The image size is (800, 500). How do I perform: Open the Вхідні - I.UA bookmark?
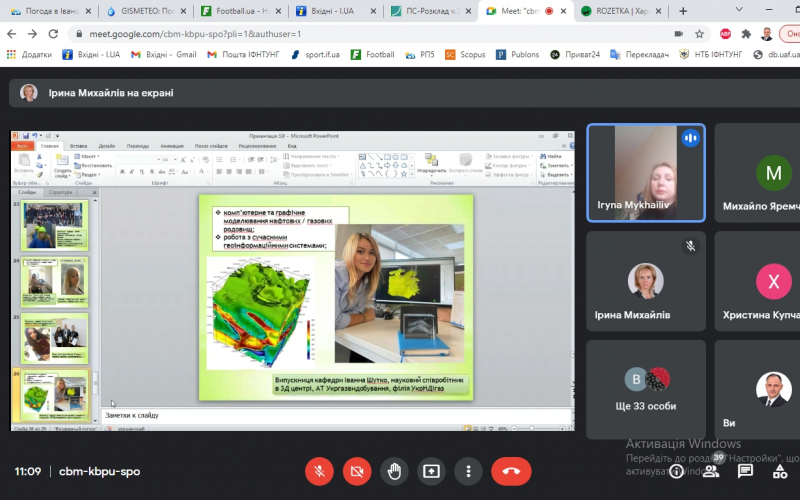click(91, 54)
